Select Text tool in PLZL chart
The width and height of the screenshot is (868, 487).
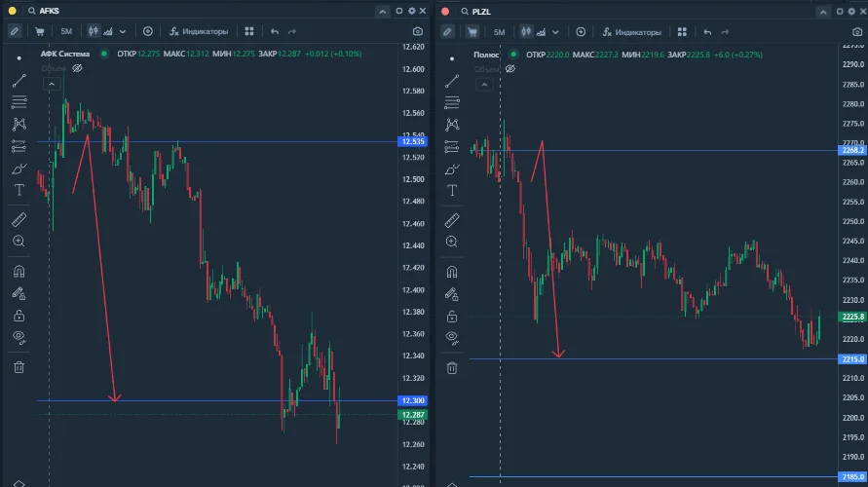(452, 191)
